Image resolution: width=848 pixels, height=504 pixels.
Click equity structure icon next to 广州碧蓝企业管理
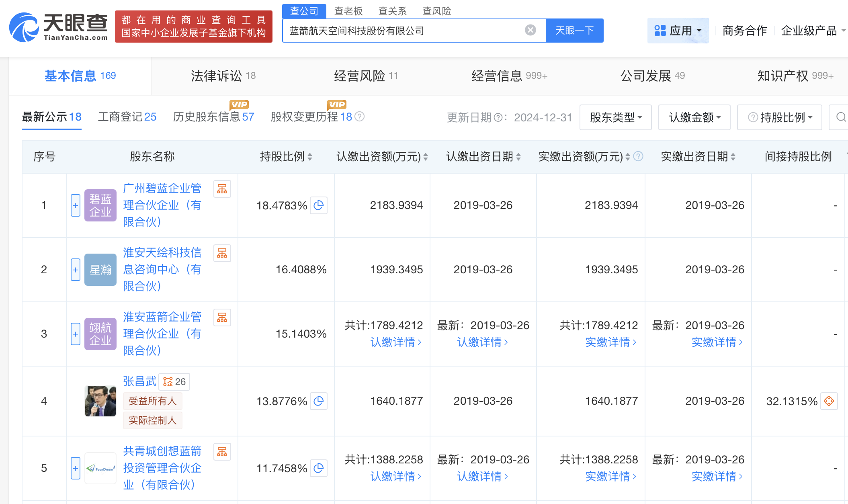pyautogui.click(x=222, y=188)
